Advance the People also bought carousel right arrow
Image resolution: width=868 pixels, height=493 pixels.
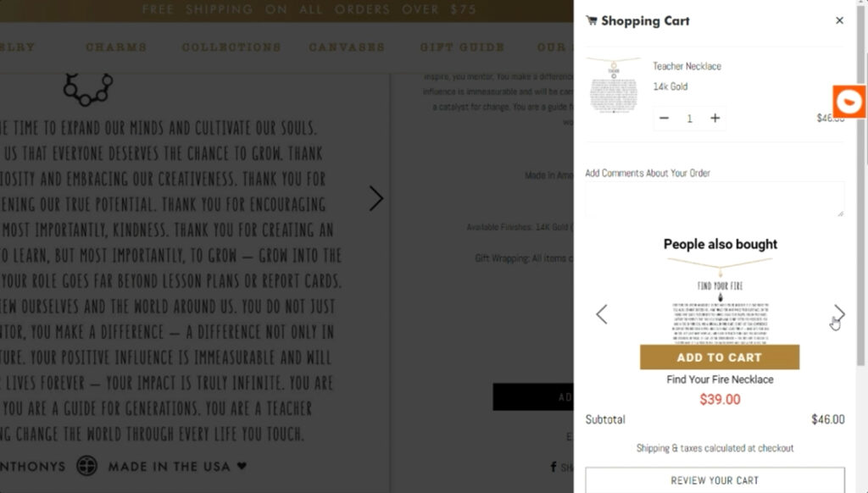pyautogui.click(x=837, y=314)
